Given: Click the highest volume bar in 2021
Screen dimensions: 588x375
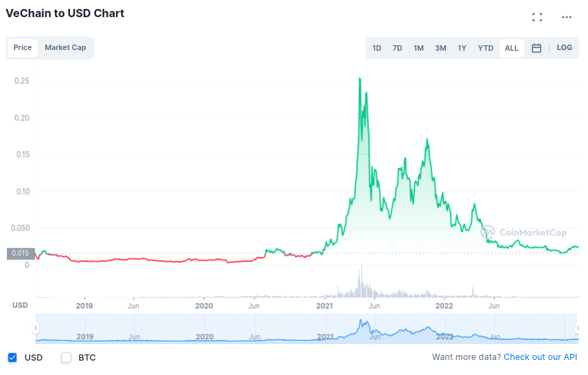Looking at the screenshot, I should [x=362, y=280].
